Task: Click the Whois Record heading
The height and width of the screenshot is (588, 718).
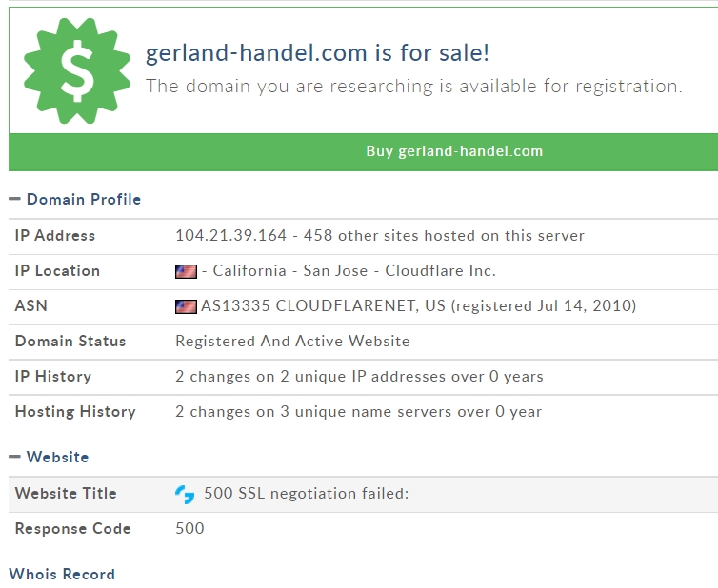Action: [62, 575]
